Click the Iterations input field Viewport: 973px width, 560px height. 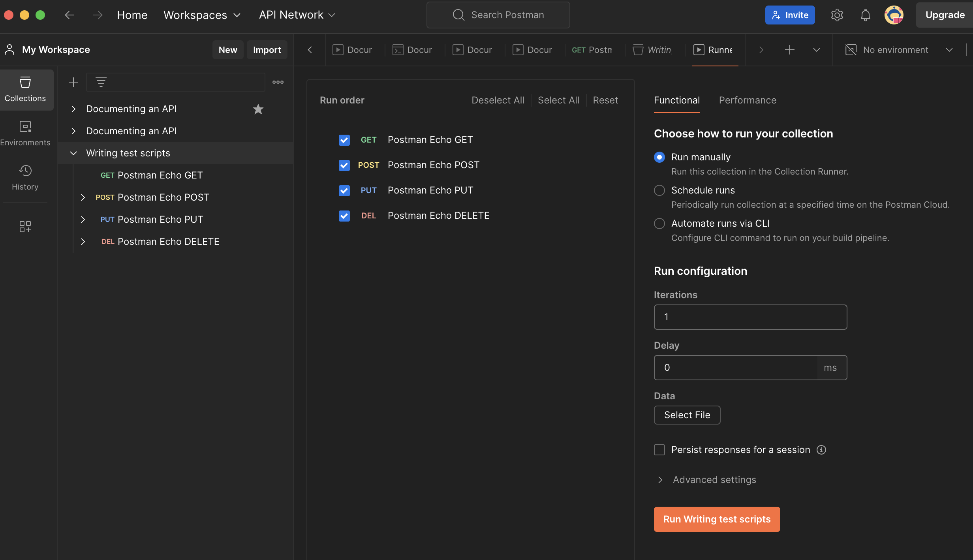coord(750,317)
